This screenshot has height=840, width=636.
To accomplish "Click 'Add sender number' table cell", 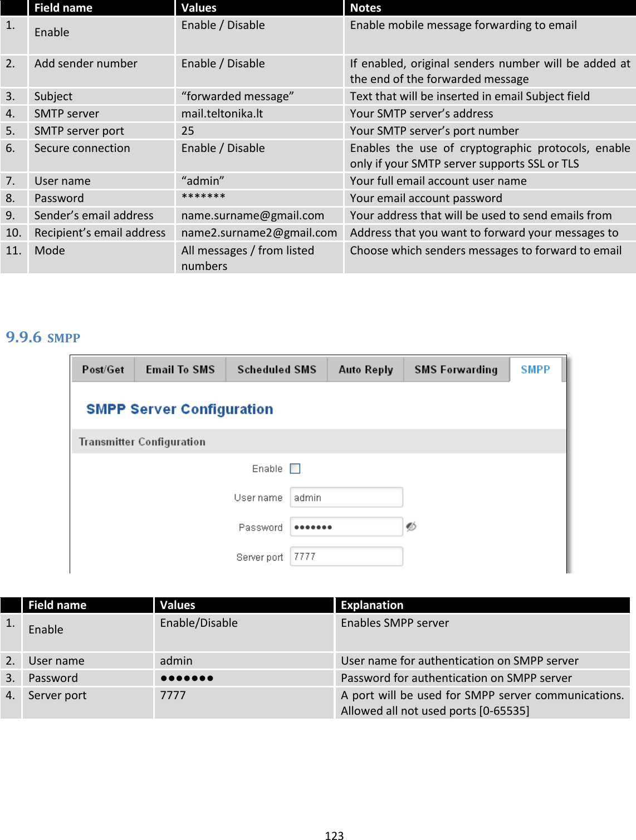I will (101, 71).
